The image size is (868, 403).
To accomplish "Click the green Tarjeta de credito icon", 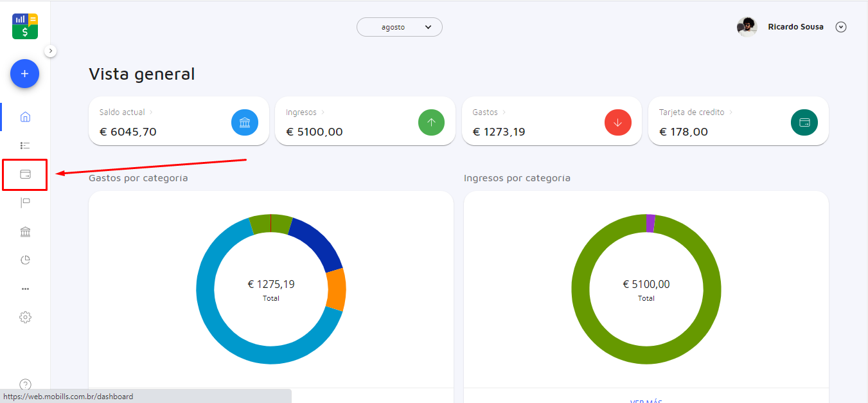I will point(804,122).
